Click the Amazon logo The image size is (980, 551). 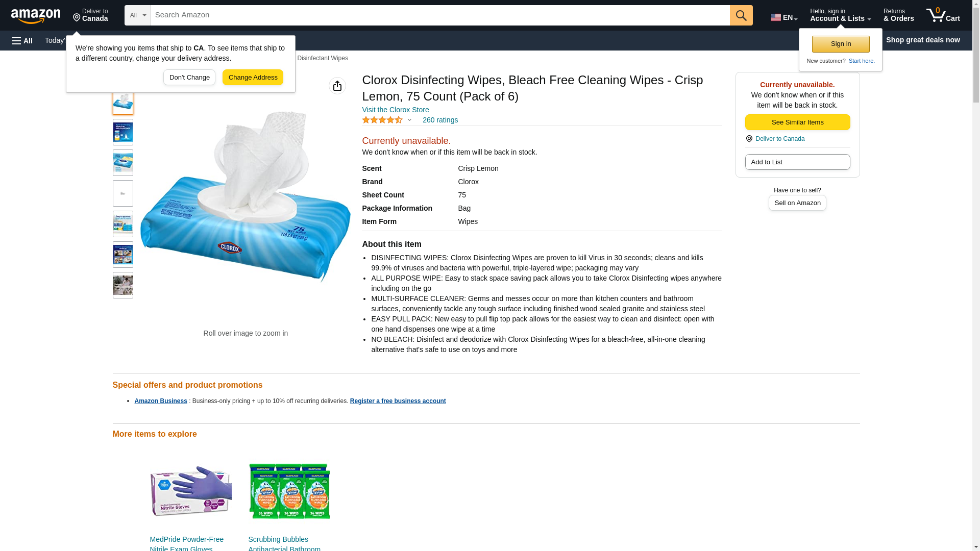(36, 16)
